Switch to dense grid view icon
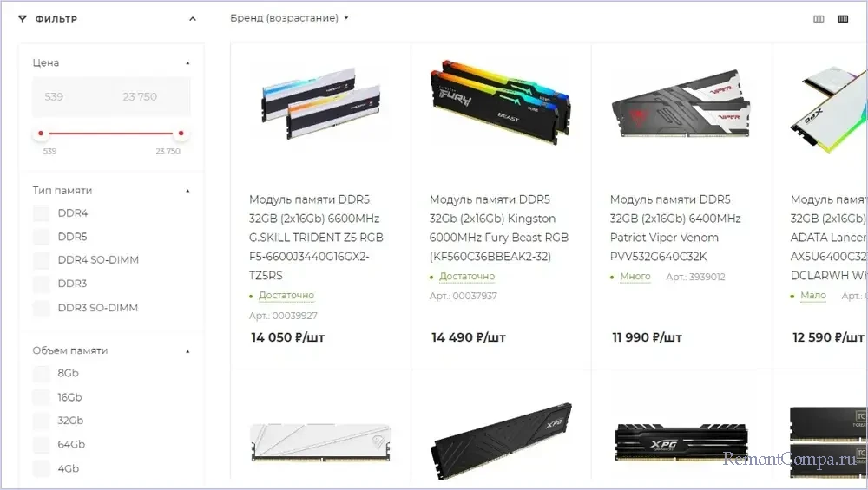This screenshot has width=868, height=490. (843, 19)
